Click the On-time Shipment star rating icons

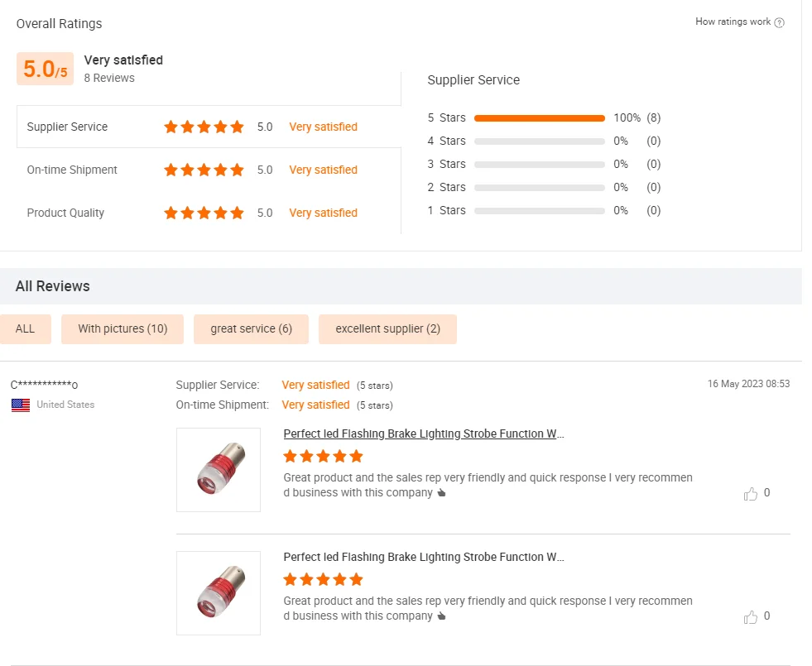(204, 170)
